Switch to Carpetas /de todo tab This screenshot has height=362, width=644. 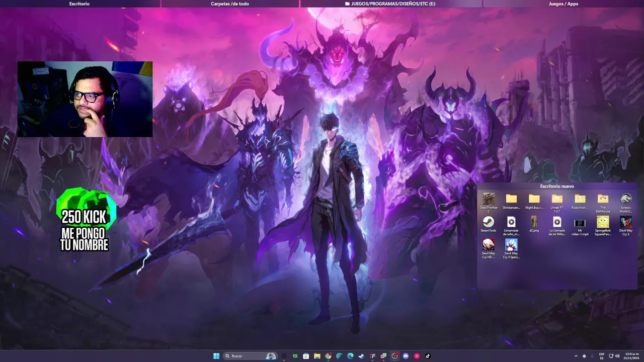(230, 4)
